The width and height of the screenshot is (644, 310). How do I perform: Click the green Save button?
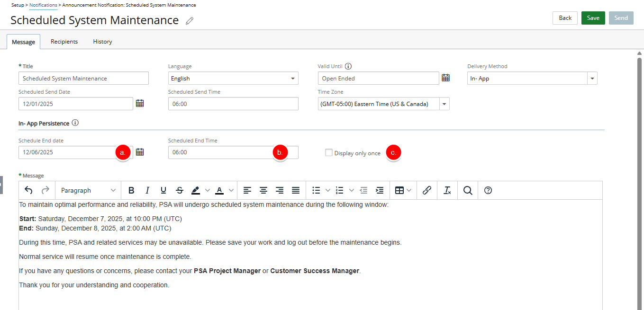[x=593, y=18]
